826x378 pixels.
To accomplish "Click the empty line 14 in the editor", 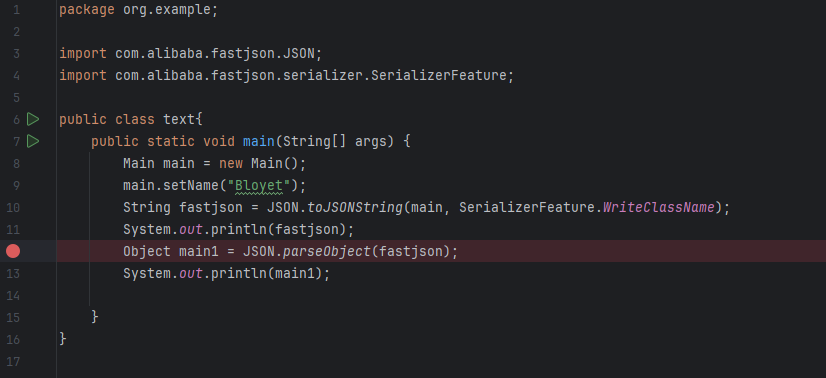I will coord(440,295).
